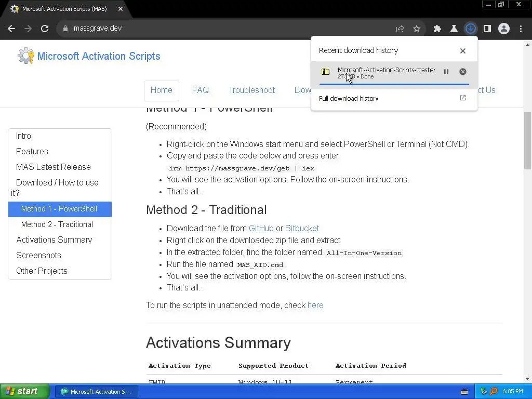Jump to MAS Latest Release section

click(x=54, y=167)
